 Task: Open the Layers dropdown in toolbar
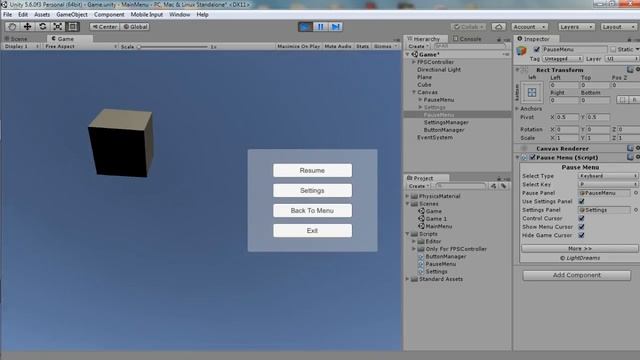click(x=576, y=27)
